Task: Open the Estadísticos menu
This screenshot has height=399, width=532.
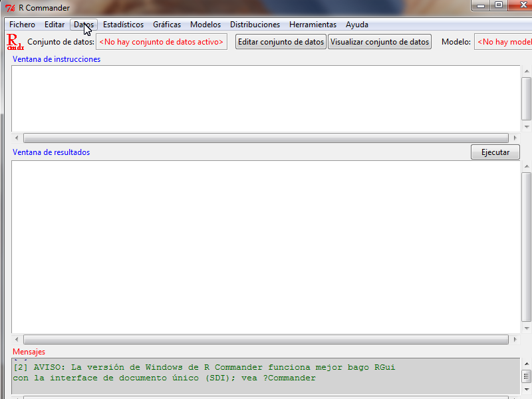Action: [123, 25]
